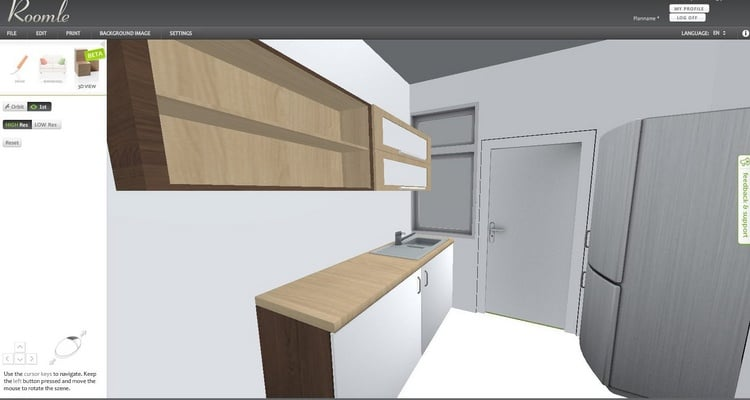Image resolution: width=750 pixels, height=400 pixels.
Task: Open the feedback & support side tab
Action: pos(744,199)
